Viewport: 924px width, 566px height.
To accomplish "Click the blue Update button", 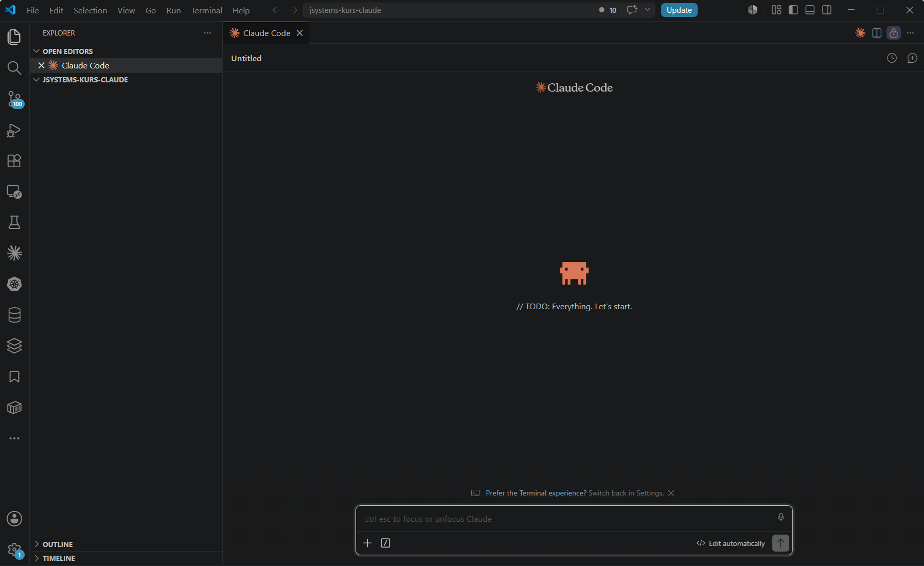I will point(679,10).
